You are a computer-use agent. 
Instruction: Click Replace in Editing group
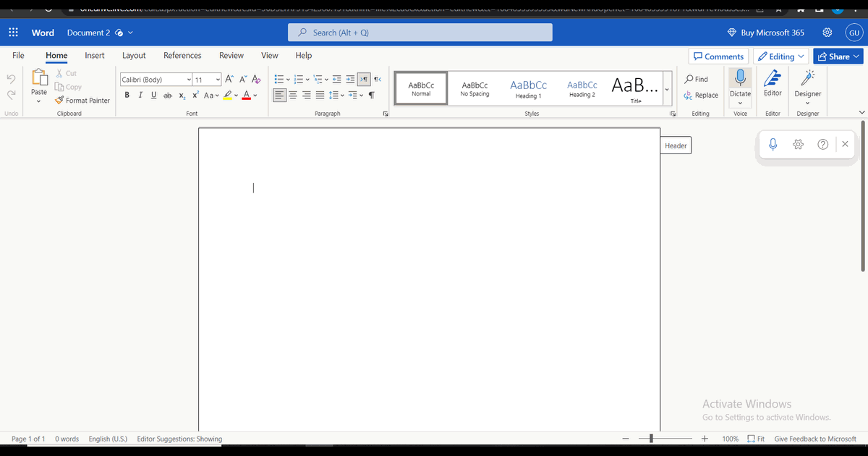pyautogui.click(x=701, y=95)
